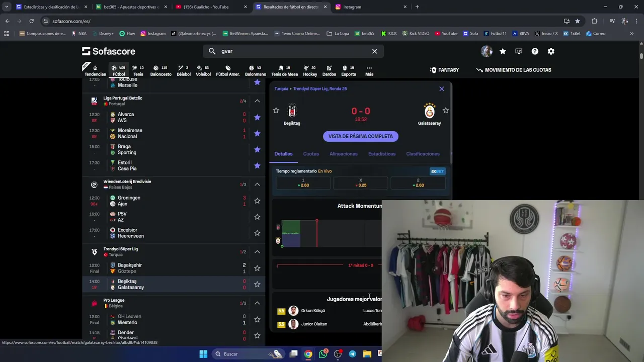Toggle favorite star for Alverca vs AVS
Viewport: 644px width, 362px height.
[257, 117]
